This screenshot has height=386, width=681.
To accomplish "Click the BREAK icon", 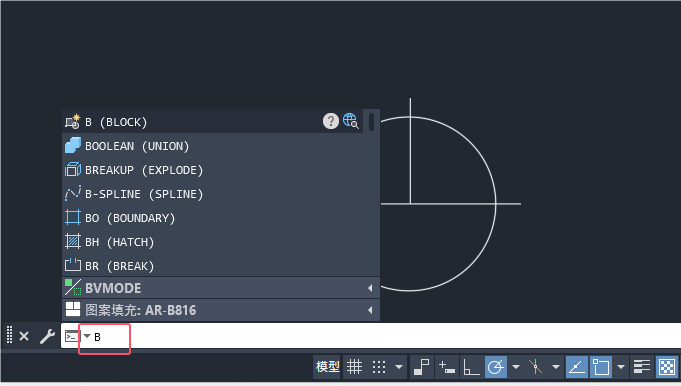I will click(73, 264).
